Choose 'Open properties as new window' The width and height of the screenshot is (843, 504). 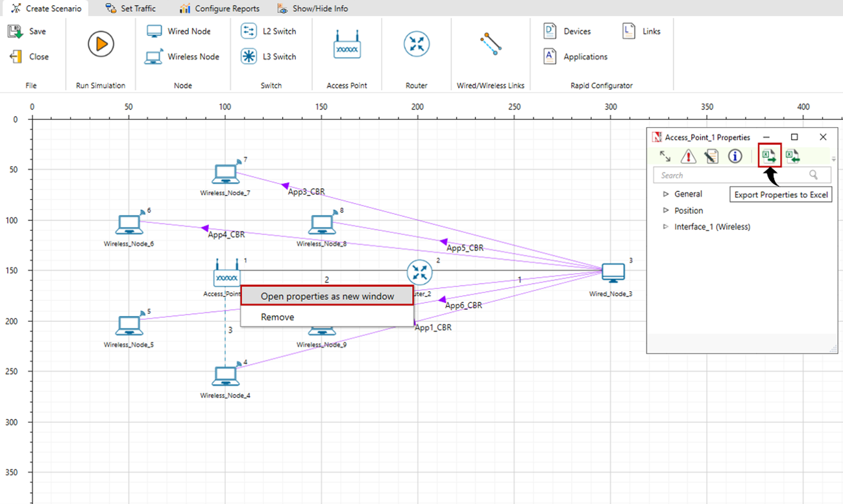(327, 296)
